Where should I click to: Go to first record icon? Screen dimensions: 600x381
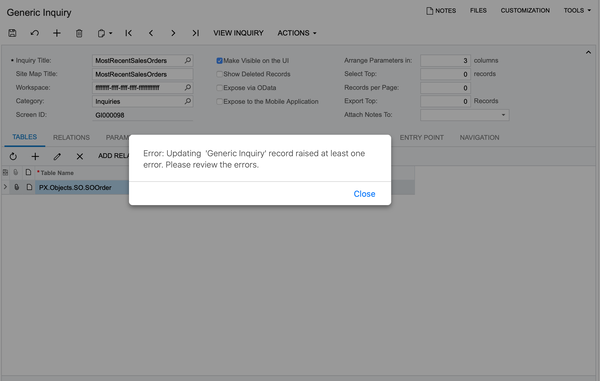[129, 33]
